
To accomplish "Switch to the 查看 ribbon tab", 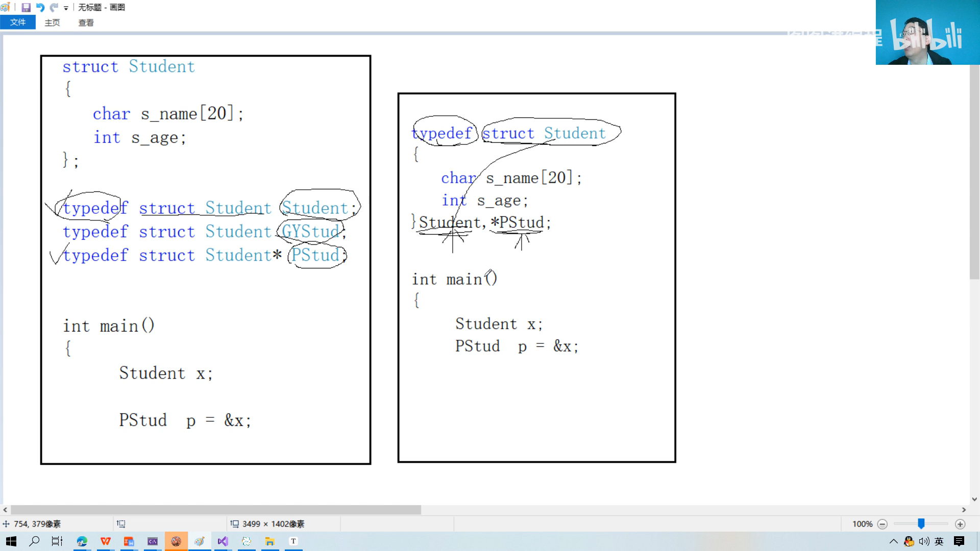I will tap(86, 22).
